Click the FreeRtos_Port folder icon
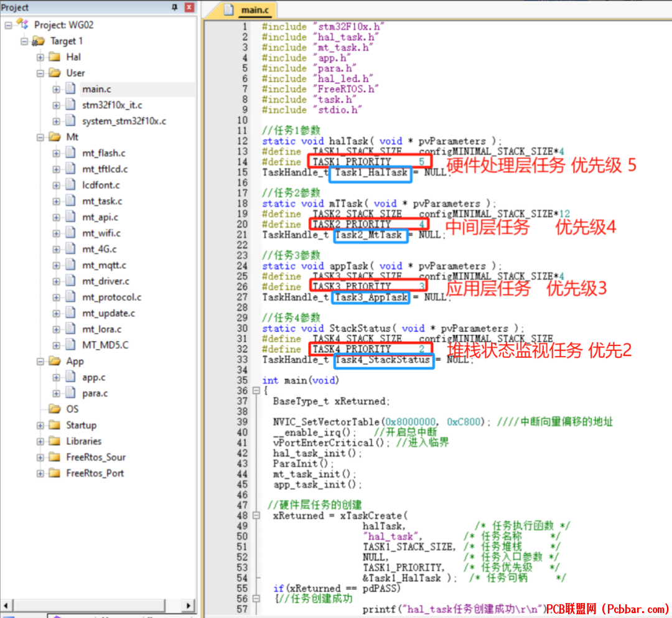 (x=54, y=473)
